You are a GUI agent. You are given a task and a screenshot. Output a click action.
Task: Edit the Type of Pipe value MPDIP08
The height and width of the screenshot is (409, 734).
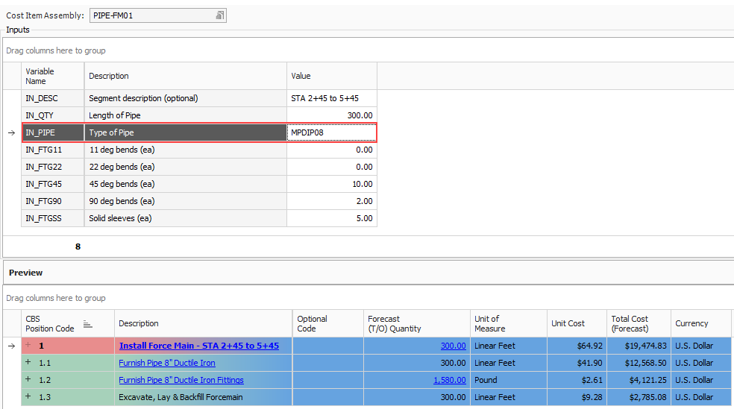(x=331, y=132)
